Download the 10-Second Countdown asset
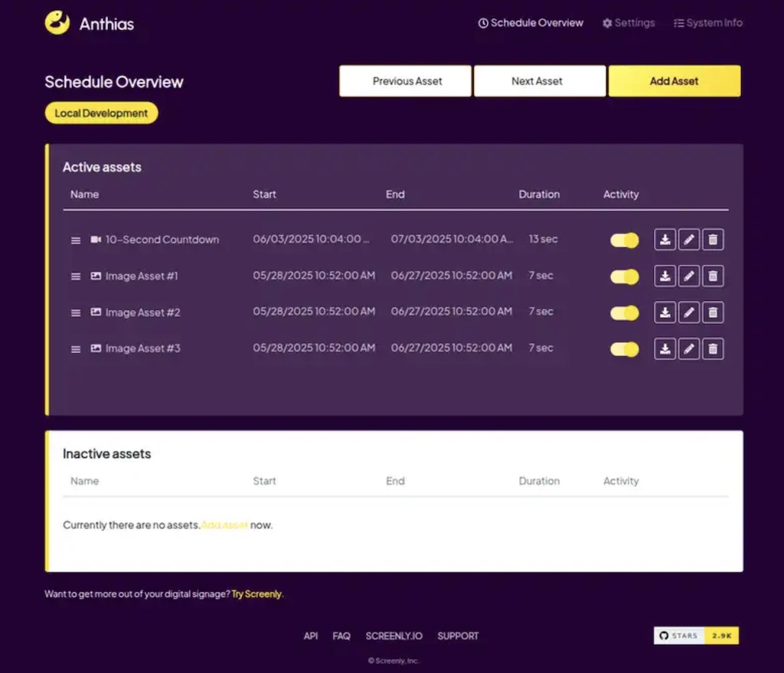The width and height of the screenshot is (784, 673). [665, 240]
